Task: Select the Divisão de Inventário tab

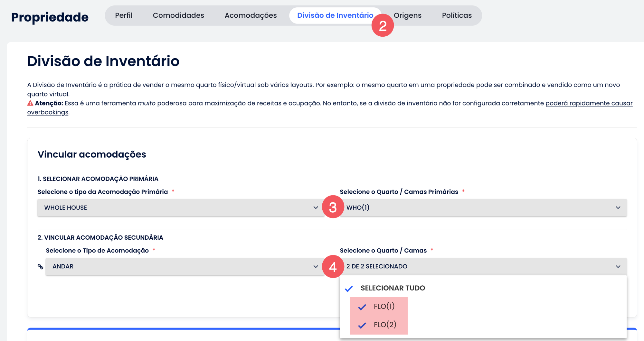Action: coord(335,15)
